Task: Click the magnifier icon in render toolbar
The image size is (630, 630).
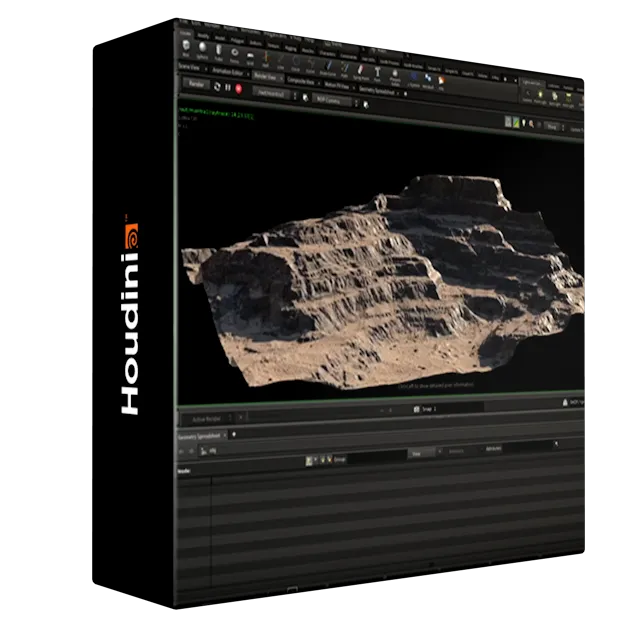Action: [x=532, y=124]
